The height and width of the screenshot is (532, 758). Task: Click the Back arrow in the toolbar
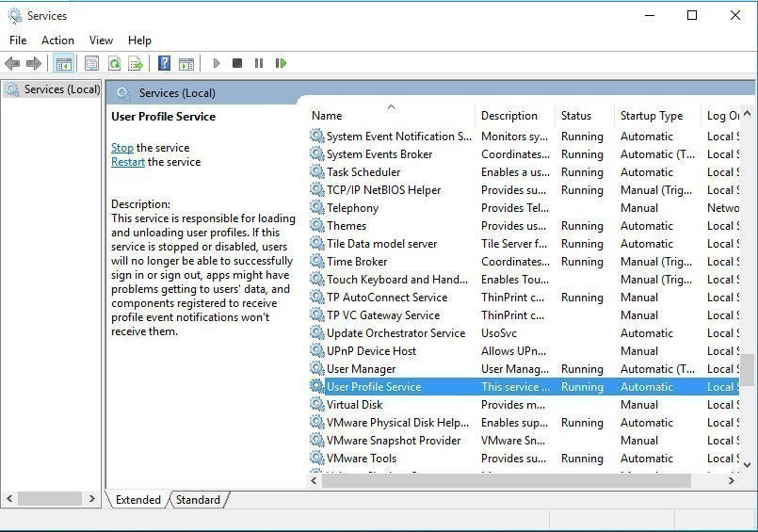pos(12,63)
